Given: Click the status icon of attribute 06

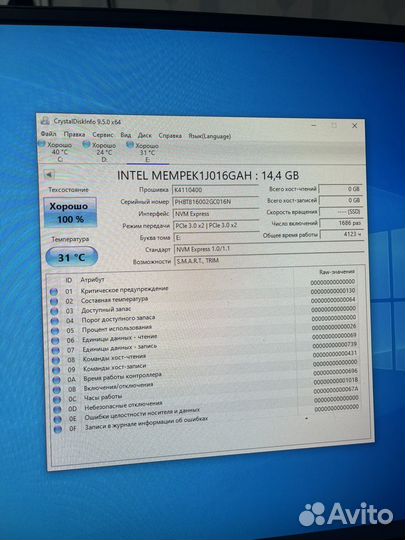Looking at the screenshot, I should click(x=55, y=341).
